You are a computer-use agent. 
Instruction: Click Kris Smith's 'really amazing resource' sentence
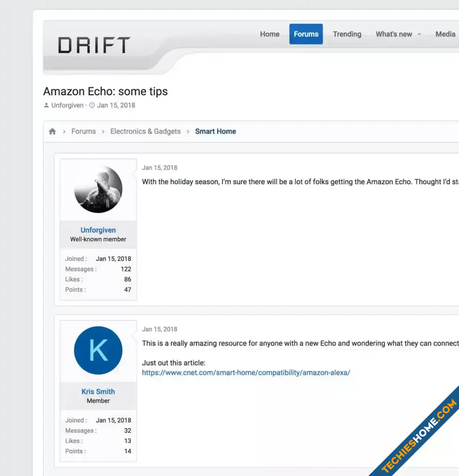pyautogui.click(x=301, y=343)
